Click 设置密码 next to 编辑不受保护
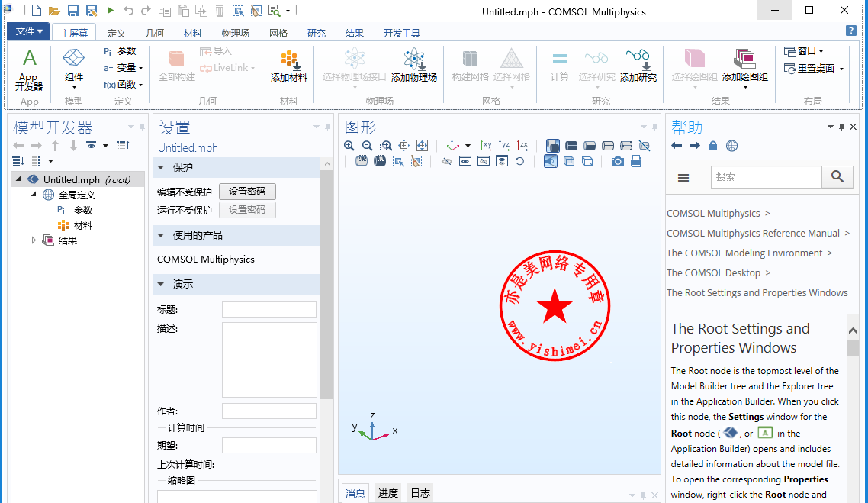Screen dimensions: 868x503 pos(247,192)
